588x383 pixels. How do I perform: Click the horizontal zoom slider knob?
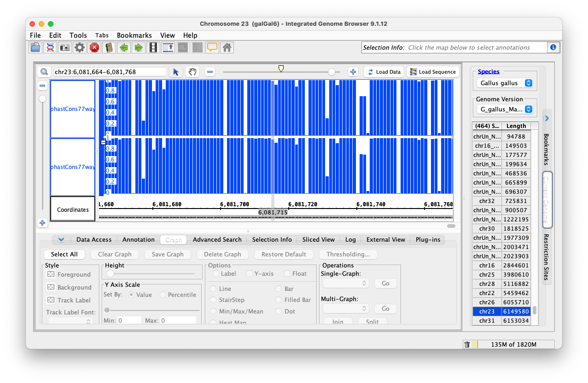coord(332,72)
